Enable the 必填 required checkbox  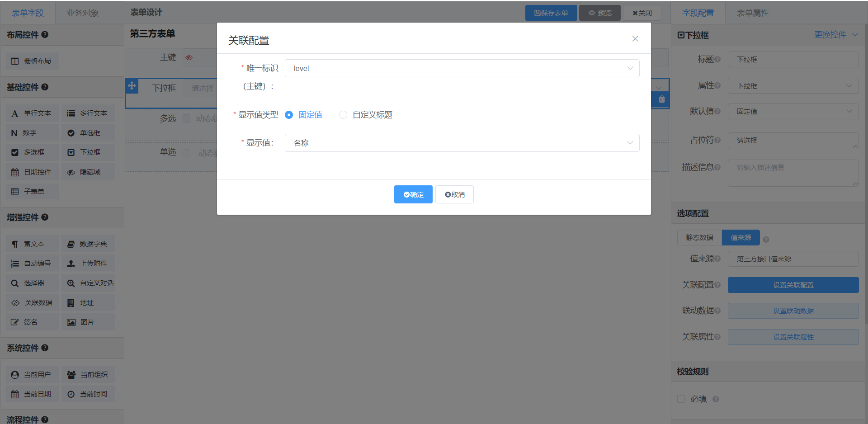(681, 399)
